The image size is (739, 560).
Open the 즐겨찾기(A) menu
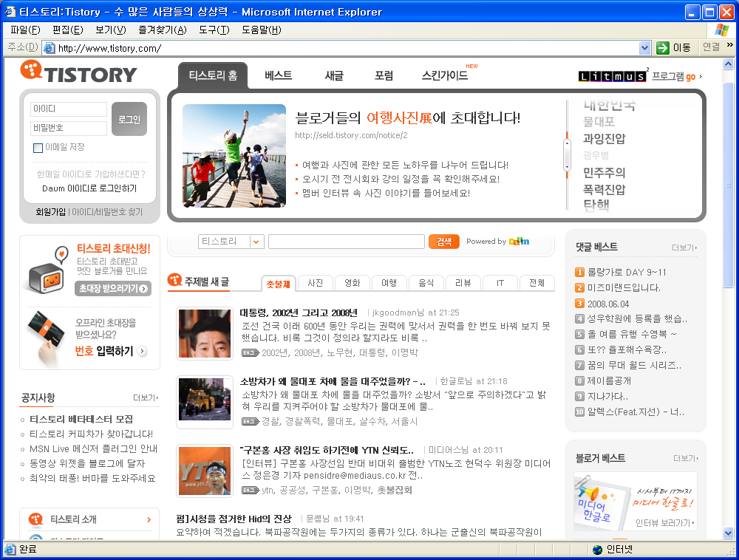tap(162, 30)
